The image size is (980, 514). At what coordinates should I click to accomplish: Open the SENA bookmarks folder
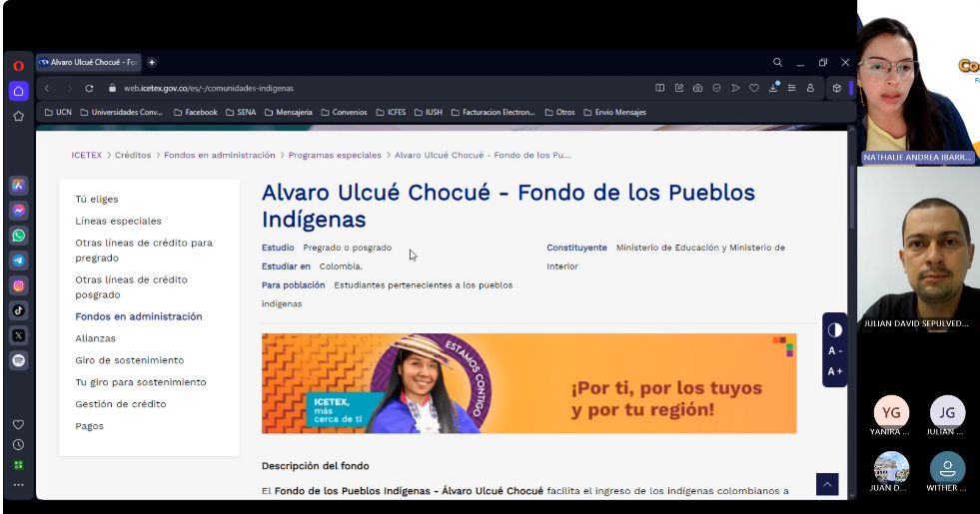click(x=240, y=113)
